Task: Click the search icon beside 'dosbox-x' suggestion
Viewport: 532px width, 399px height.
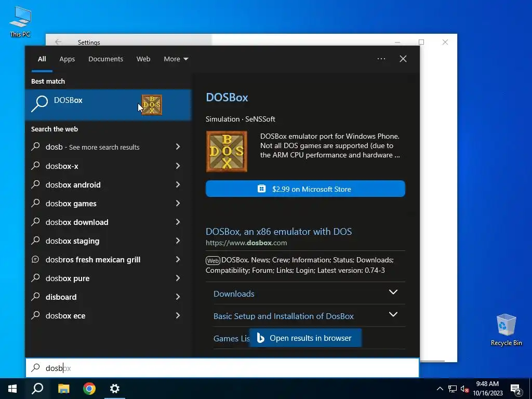Action: click(35, 166)
